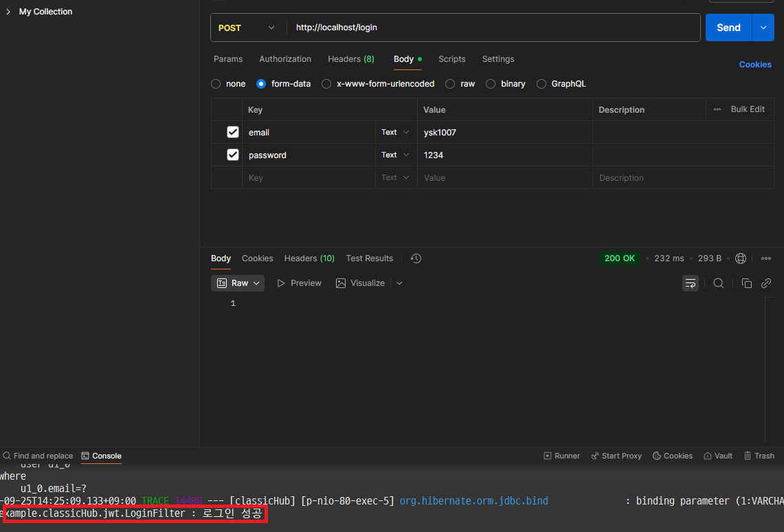784x532 pixels.
Task: Open Cookies in the footer bar
Action: tap(673, 456)
